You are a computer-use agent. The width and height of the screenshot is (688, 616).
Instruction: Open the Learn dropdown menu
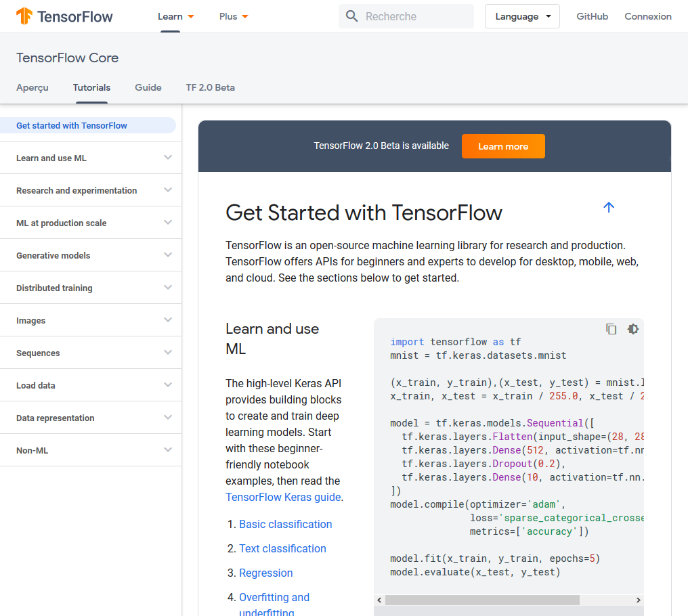click(175, 16)
